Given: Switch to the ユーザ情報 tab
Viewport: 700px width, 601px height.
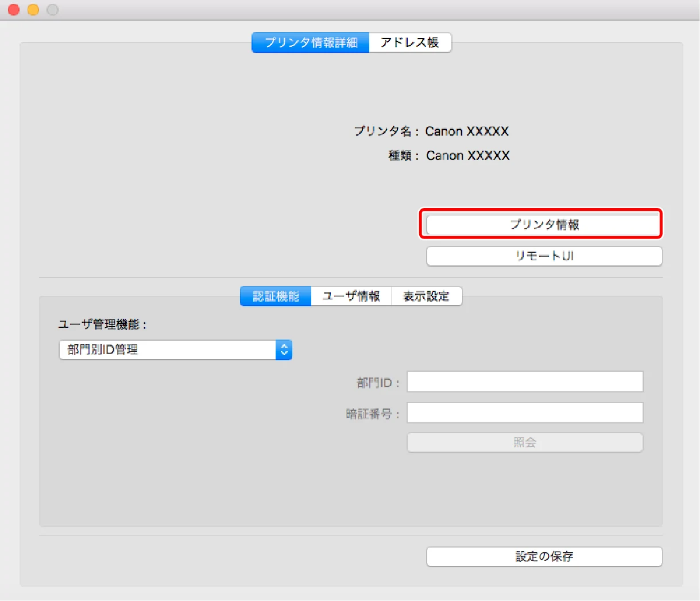Looking at the screenshot, I should pos(351,296).
